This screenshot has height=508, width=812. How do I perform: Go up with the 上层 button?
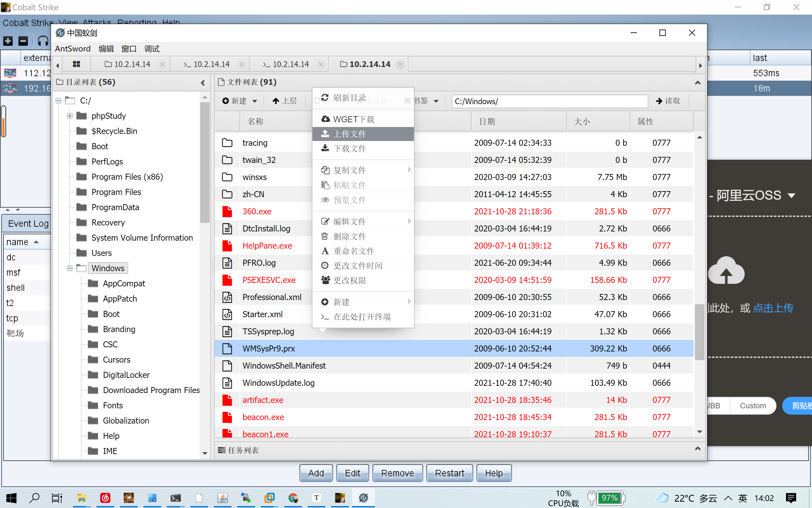coord(285,101)
